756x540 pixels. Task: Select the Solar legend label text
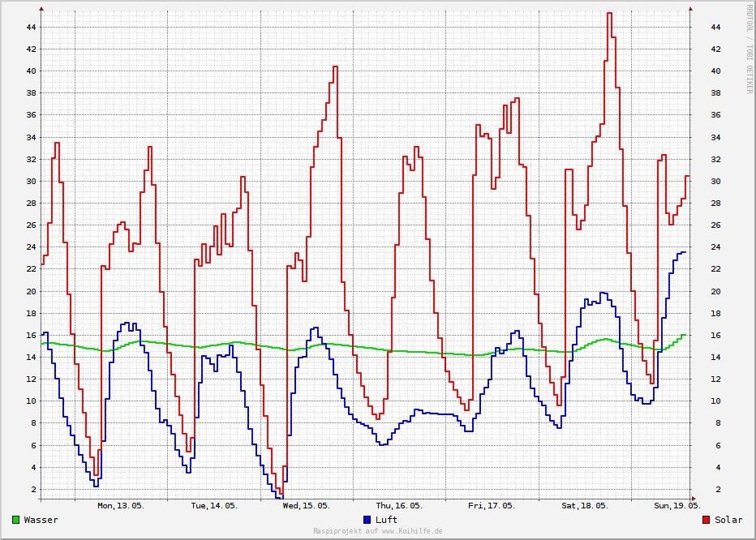[728, 520]
